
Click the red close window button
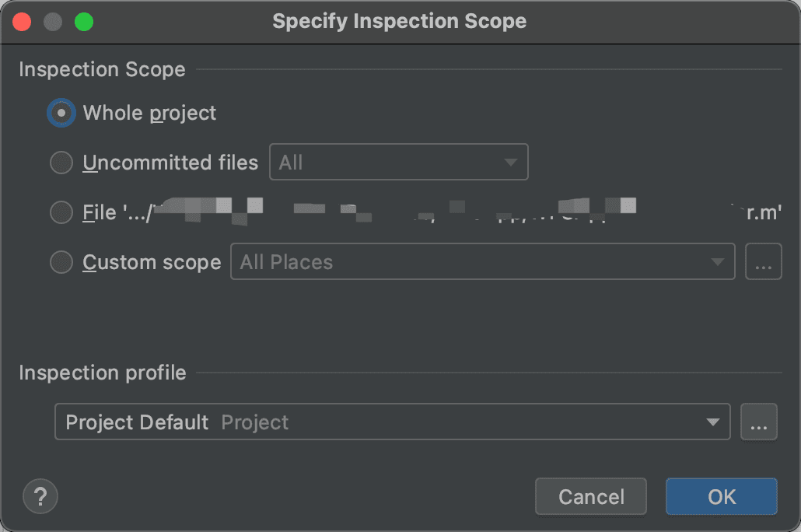[22, 21]
